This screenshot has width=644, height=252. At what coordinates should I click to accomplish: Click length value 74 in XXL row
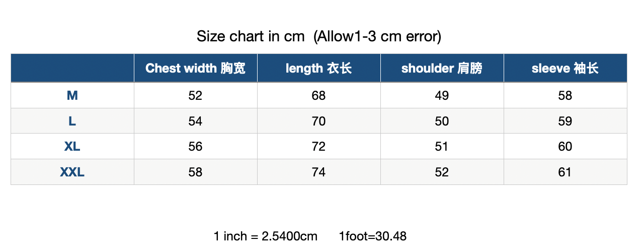[318, 172]
